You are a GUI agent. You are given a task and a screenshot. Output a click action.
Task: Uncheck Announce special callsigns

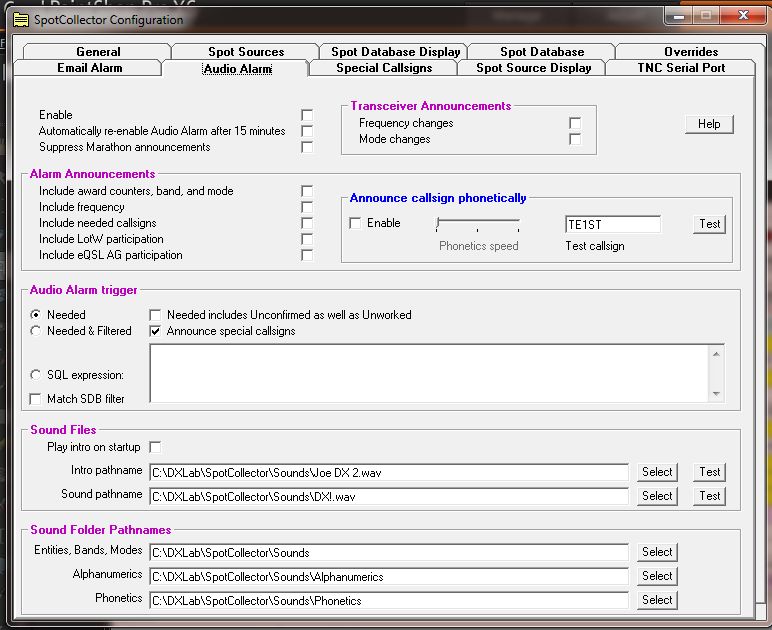pyautogui.click(x=156, y=331)
